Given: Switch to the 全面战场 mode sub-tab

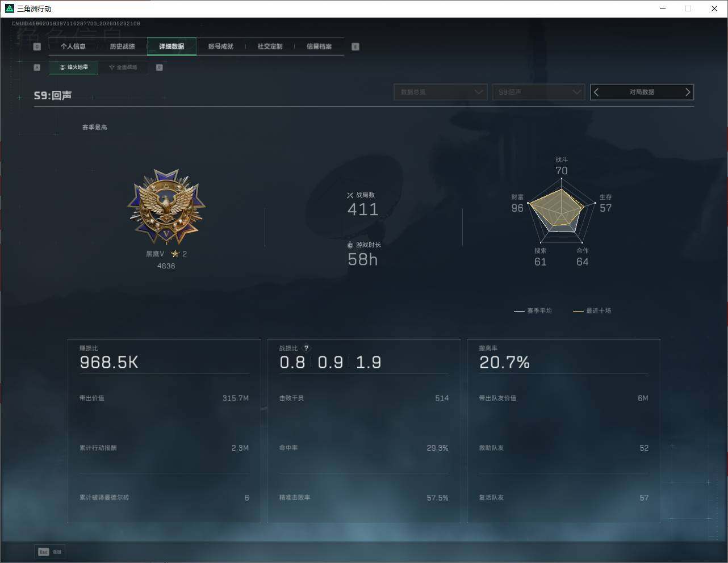Looking at the screenshot, I should coord(123,68).
